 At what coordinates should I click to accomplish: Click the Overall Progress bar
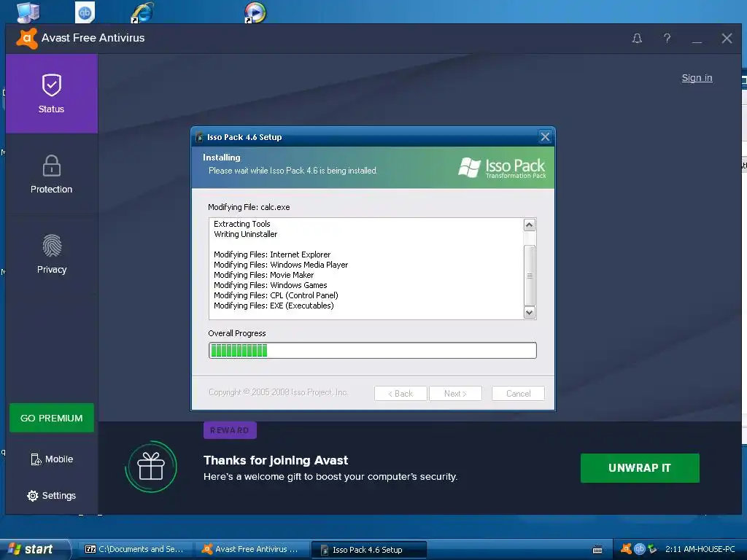tap(373, 351)
